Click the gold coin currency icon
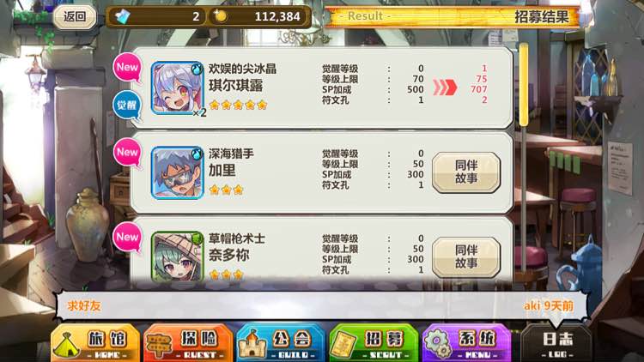The image size is (644, 362). 220,16
